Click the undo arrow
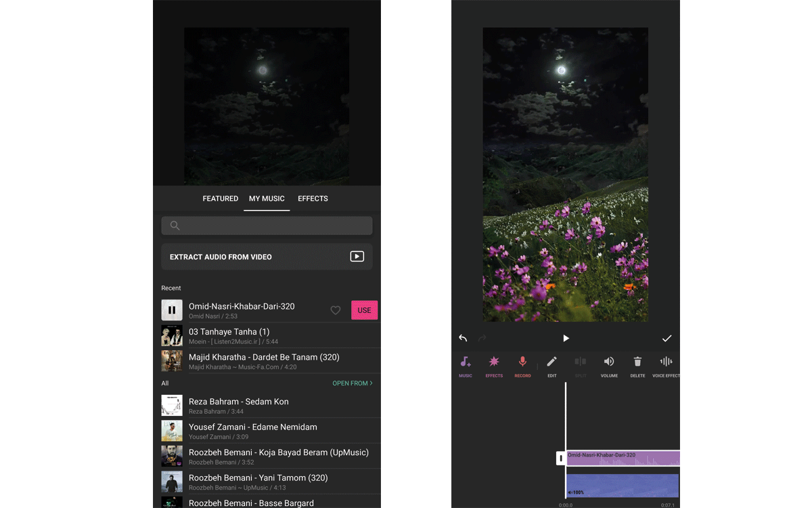 [463, 338]
